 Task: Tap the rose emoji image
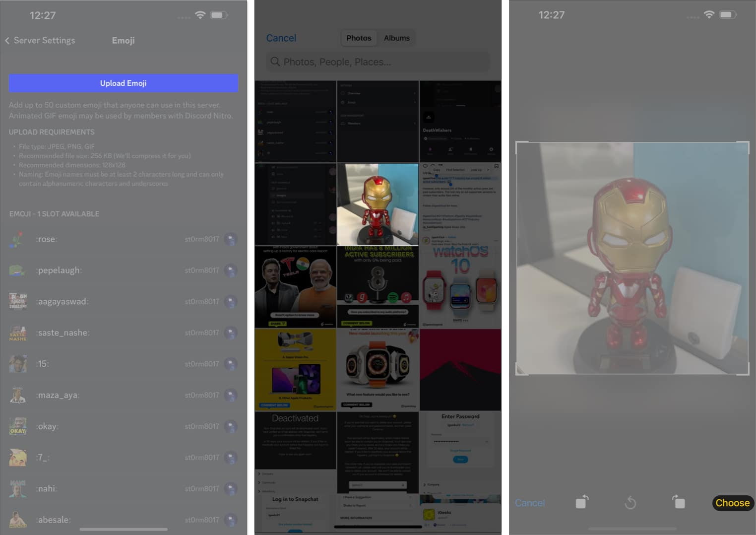(17, 239)
